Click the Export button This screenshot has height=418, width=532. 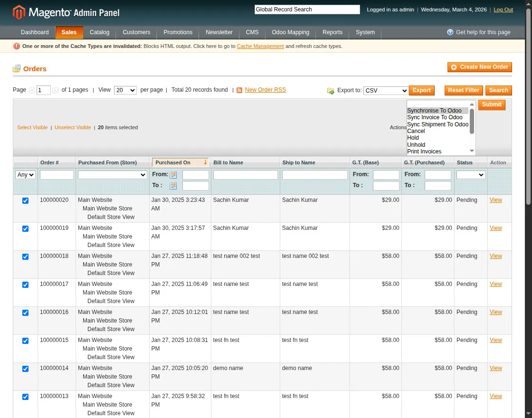(x=421, y=90)
